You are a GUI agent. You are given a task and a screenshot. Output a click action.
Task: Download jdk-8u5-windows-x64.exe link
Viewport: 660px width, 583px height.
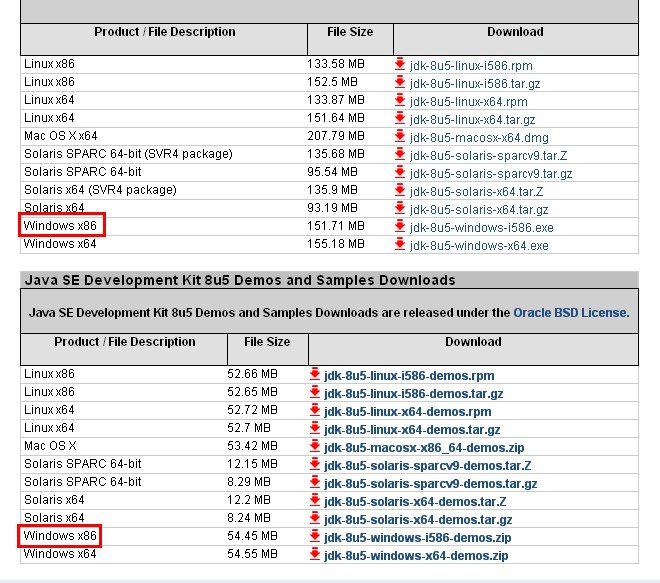pos(479,246)
